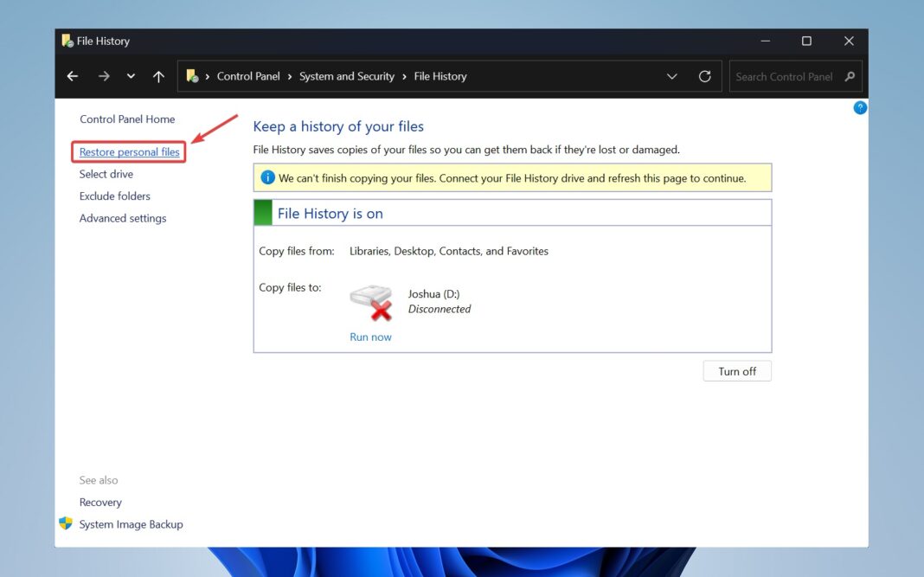This screenshot has height=577, width=924.
Task: Click the forward navigation arrow
Action: [103, 76]
